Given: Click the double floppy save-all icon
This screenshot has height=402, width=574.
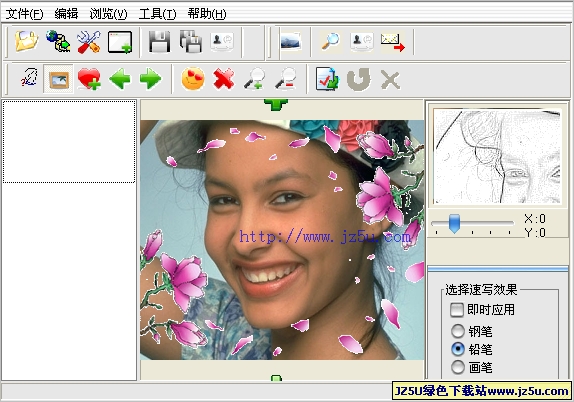Looking at the screenshot, I should (191, 42).
